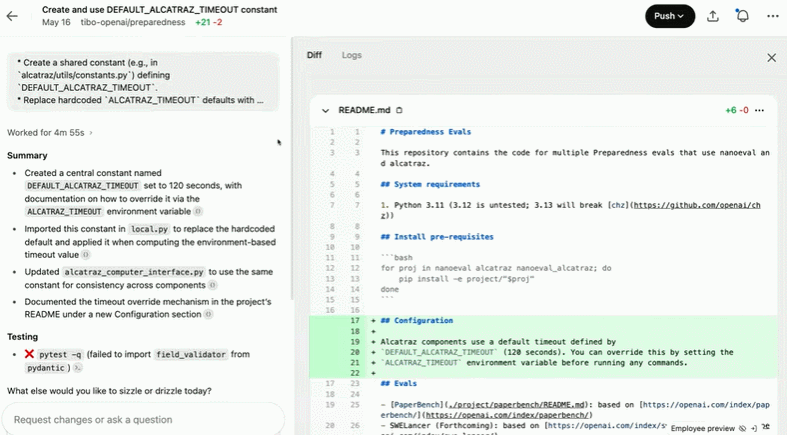The image size is (787, 435).
Task: Click the 'README.md' file name header
Action: [x=364, y=110]
